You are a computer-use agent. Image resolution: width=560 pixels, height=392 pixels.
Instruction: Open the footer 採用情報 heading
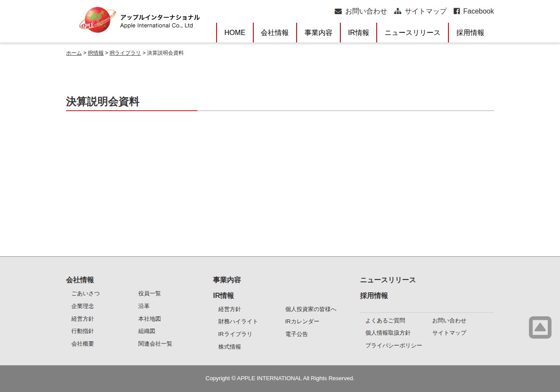[x=374, y=296]
